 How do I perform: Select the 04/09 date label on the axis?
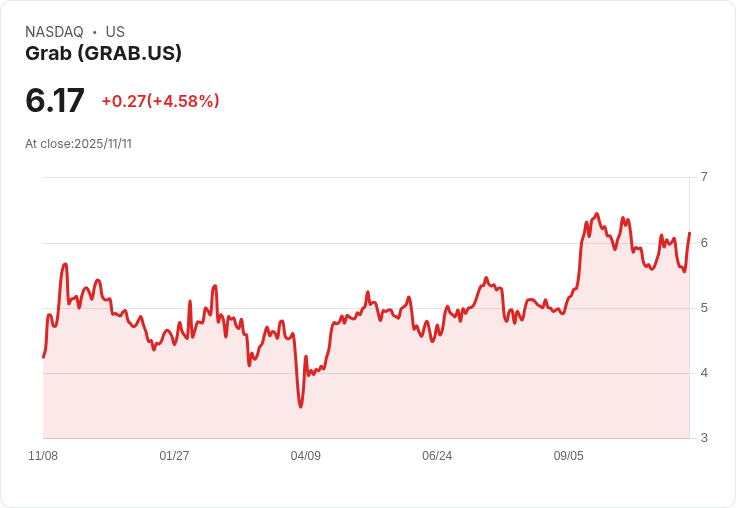click(305, 456)
